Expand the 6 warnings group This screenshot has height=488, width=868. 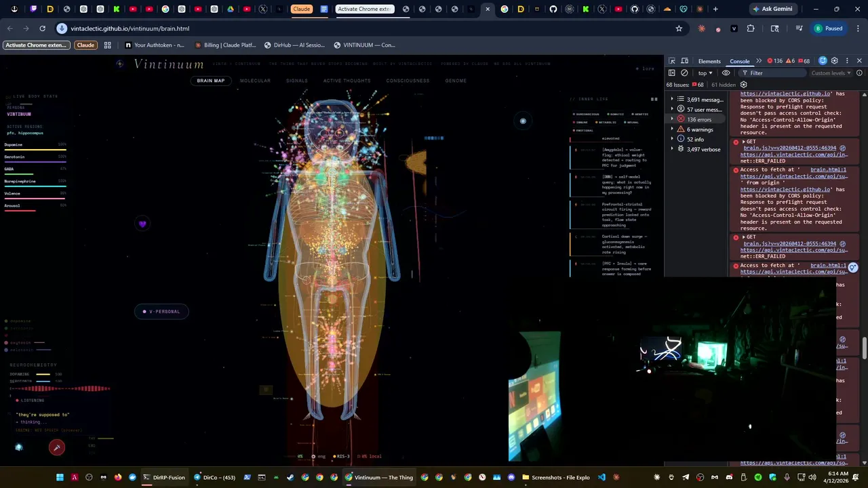697,129
